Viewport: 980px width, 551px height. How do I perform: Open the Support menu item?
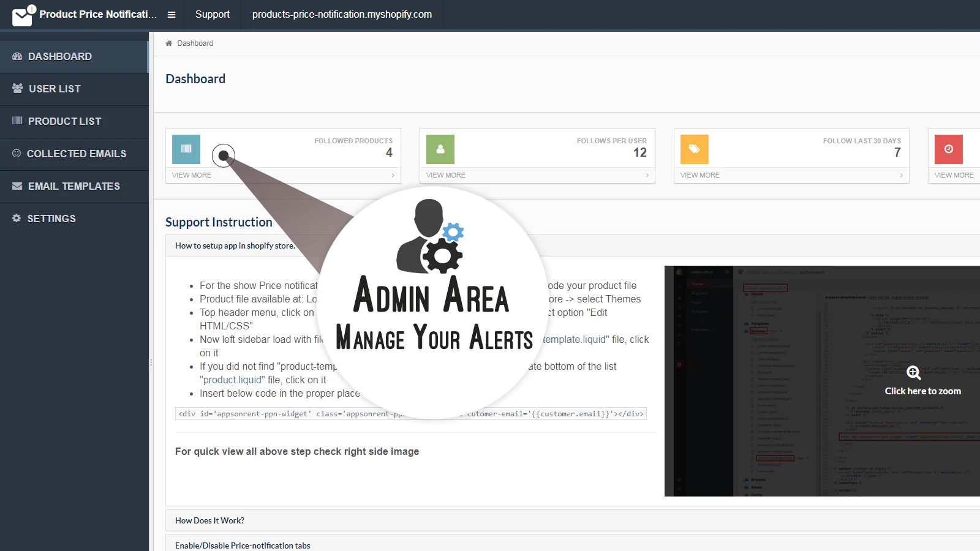click(213, 14)
